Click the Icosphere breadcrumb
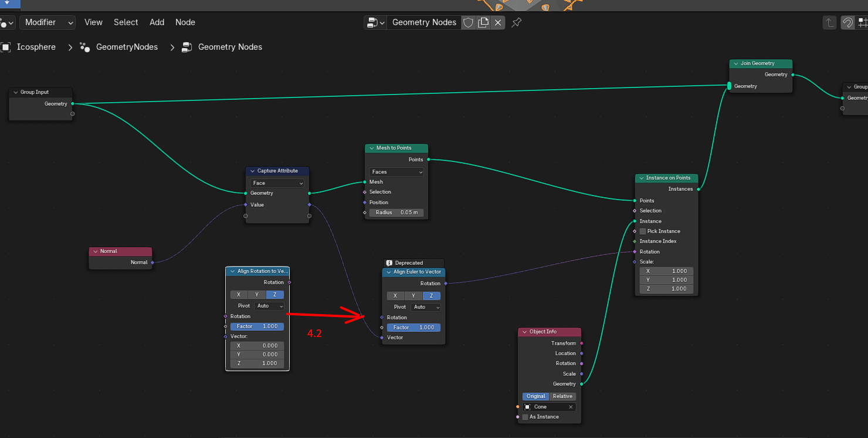Screen dimensions: 868x438 pos(36,47)
